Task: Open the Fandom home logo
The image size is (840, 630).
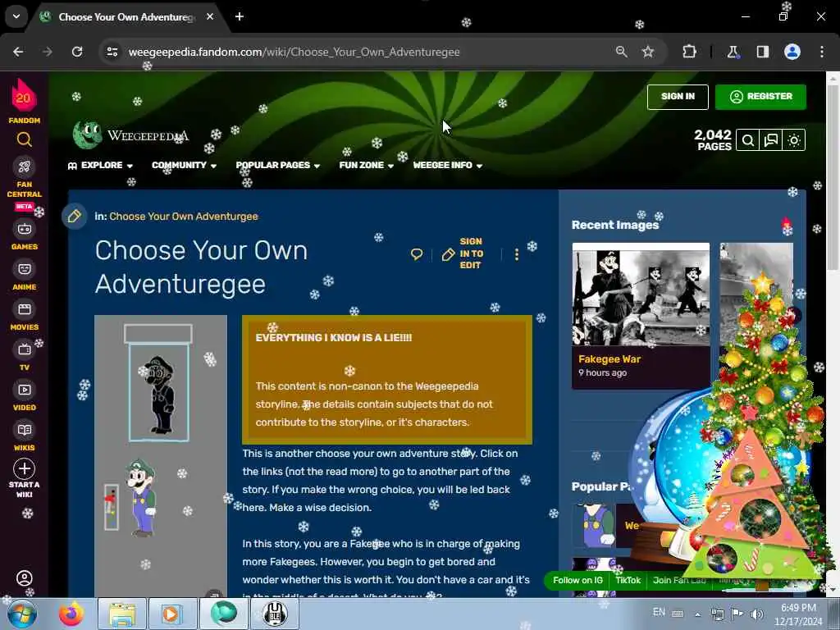Action: [24, 102]
